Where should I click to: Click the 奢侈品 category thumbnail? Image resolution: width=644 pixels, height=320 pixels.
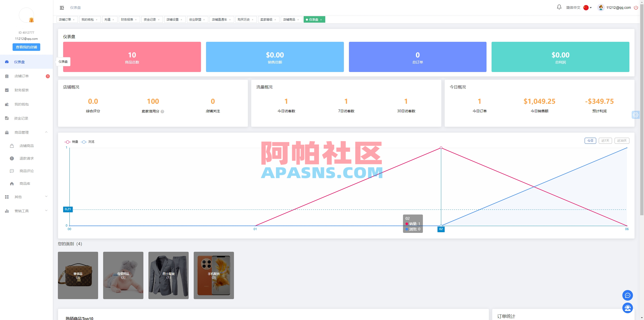[78, 275]
